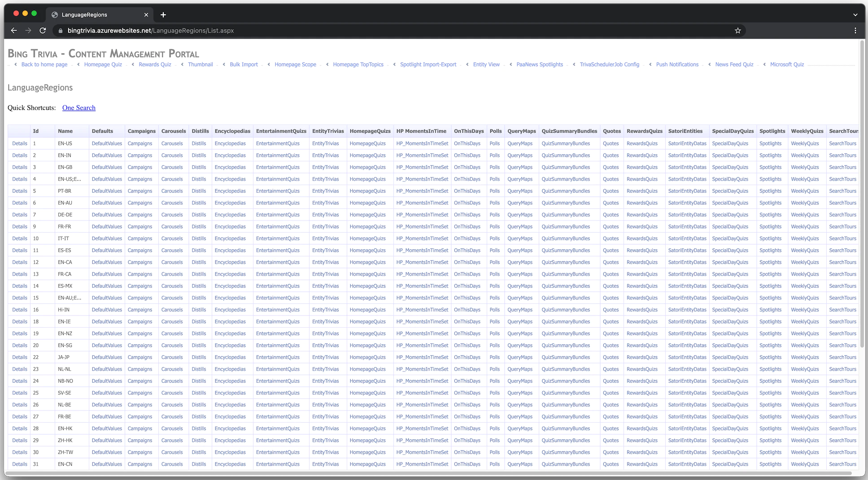Reload the page with refresh icon
868x480 pixels.
pos(43,30)
